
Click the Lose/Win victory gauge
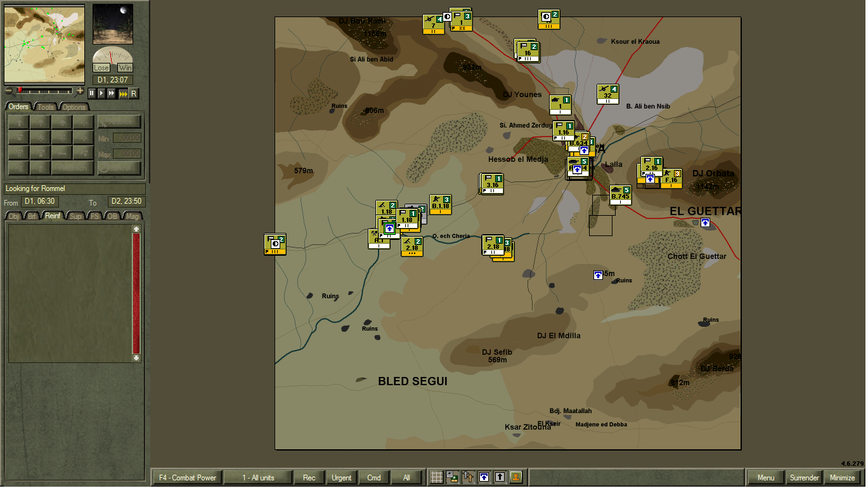(x=113, y=60)
